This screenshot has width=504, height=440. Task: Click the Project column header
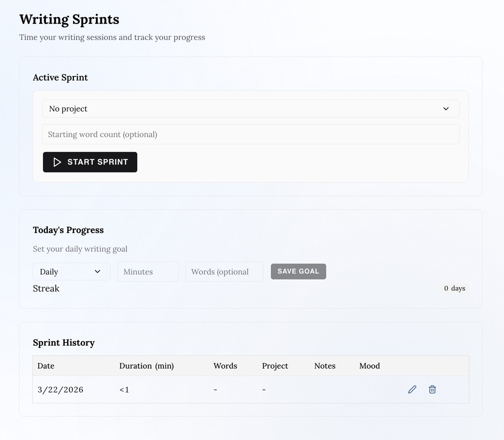tap(275, 366)
